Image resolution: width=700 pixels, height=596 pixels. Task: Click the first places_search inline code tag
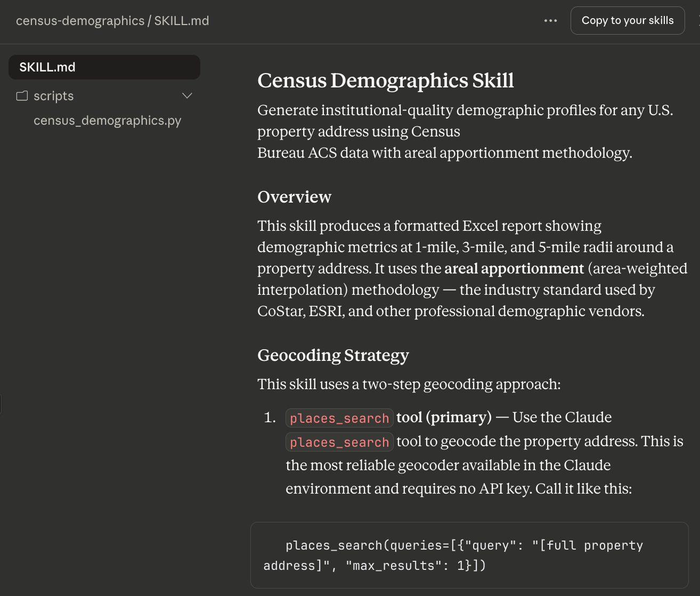(x=339, y=418)
